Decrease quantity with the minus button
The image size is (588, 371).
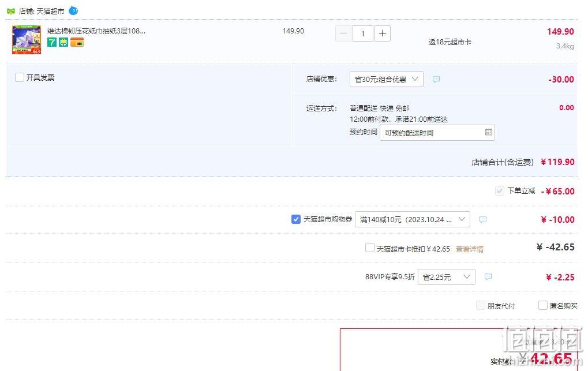pyautogui.click(x=343, y=33)
